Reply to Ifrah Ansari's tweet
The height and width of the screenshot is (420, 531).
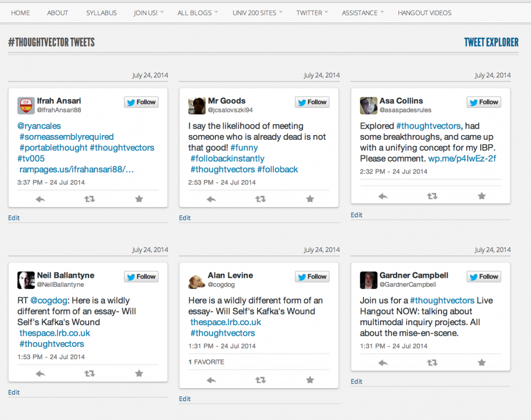point(41,199)
